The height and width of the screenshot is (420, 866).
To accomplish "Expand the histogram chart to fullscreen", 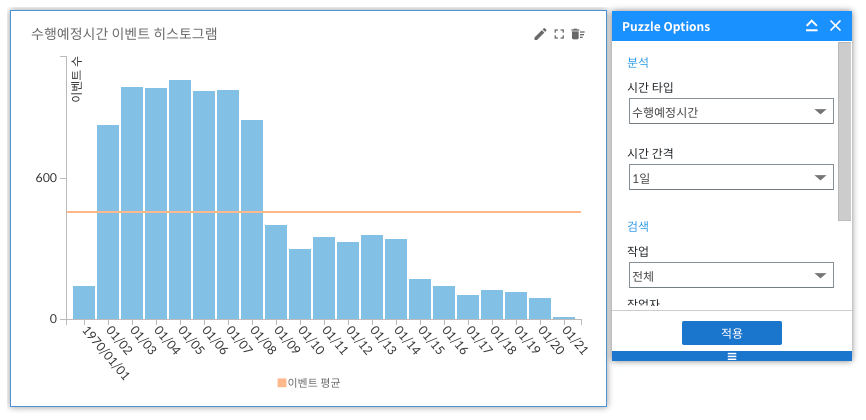I will pyautogui.click(x=559, y=34).
